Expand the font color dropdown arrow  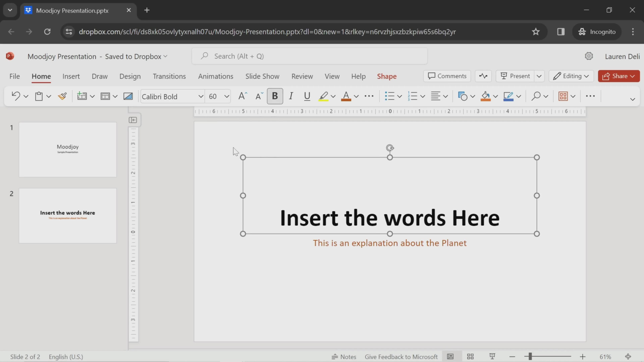click(356, 96)
